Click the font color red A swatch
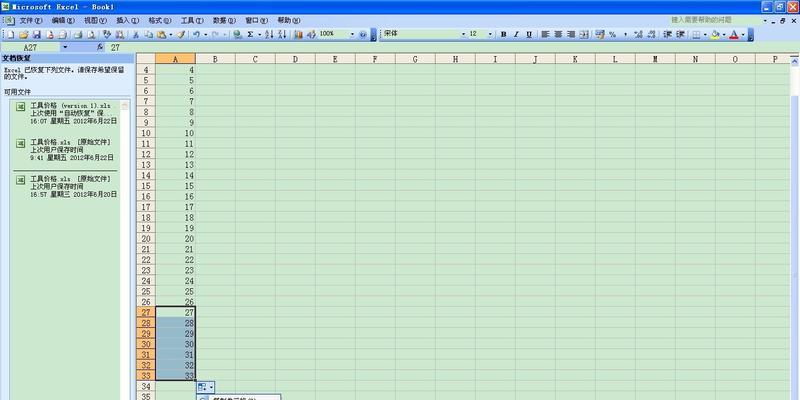The width and height of the screenshot is (800, 400). pyautogui.click(x=733, y=34)
